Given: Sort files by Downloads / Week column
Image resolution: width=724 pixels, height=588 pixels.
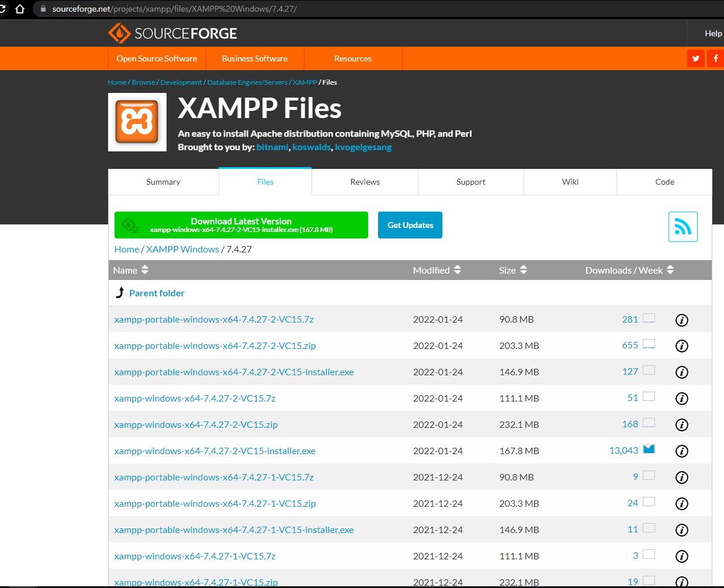Looking at the screenshot, I should [x=630, y=270].
